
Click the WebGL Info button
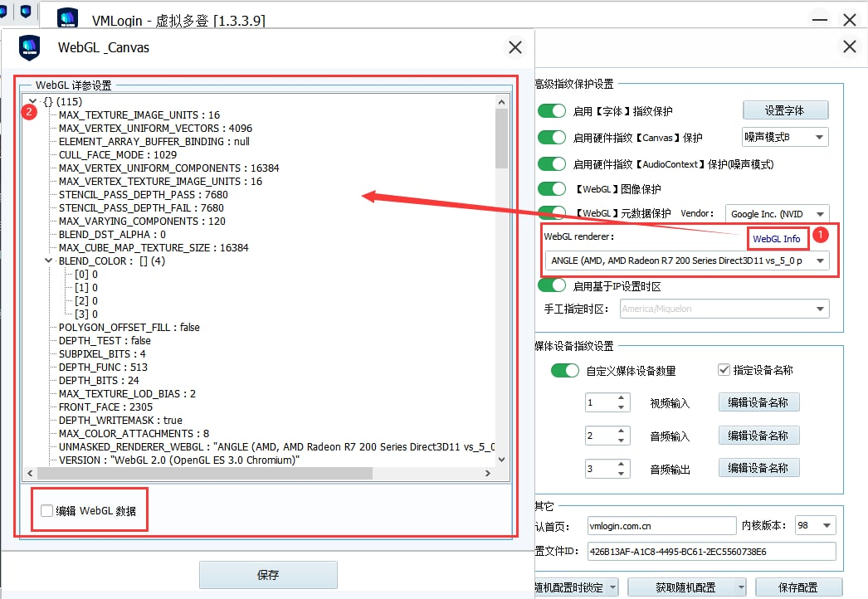pyautogui.click(x=776, y=239)
